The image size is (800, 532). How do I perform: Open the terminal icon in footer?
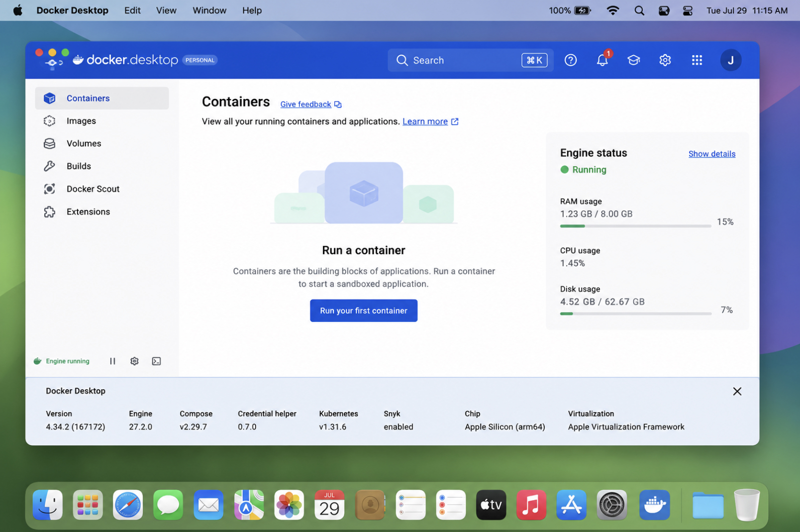(x=156, y=361)
